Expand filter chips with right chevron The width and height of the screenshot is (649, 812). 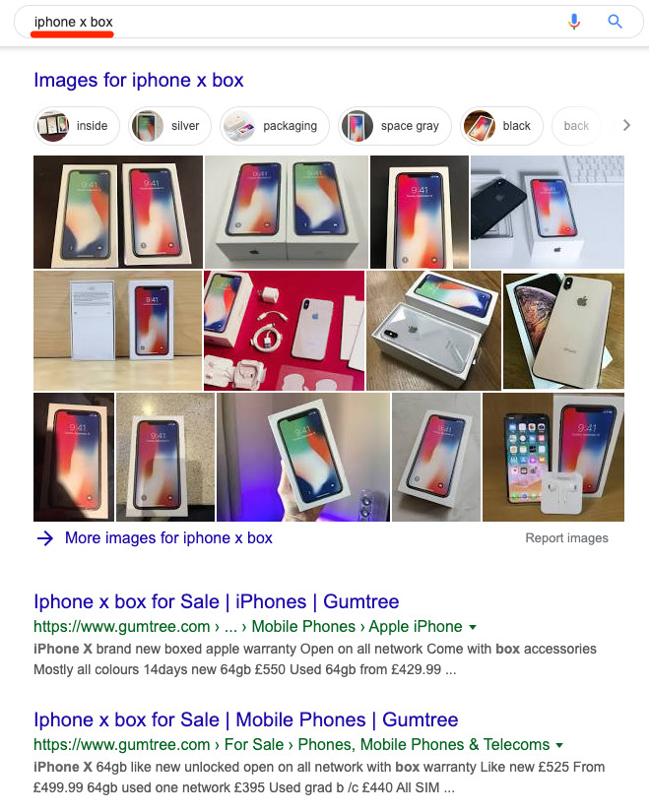(x=626, y=125)
